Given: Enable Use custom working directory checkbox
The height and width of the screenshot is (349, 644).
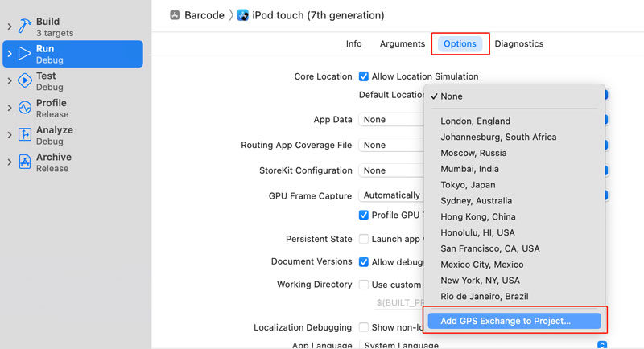Looking at the screenshot, I should (364, 285).
